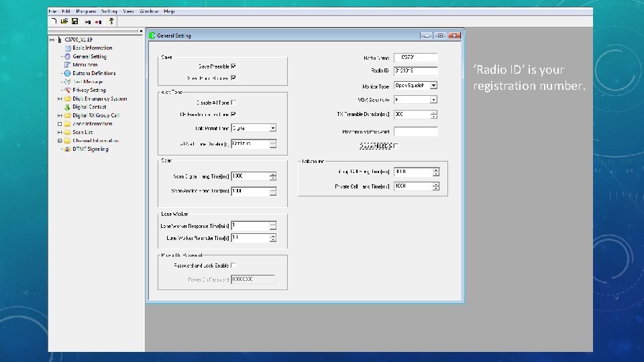Toggle the Save Preamble checkbox
Viewport: 644px width, 362px height.
click(233, 66)
